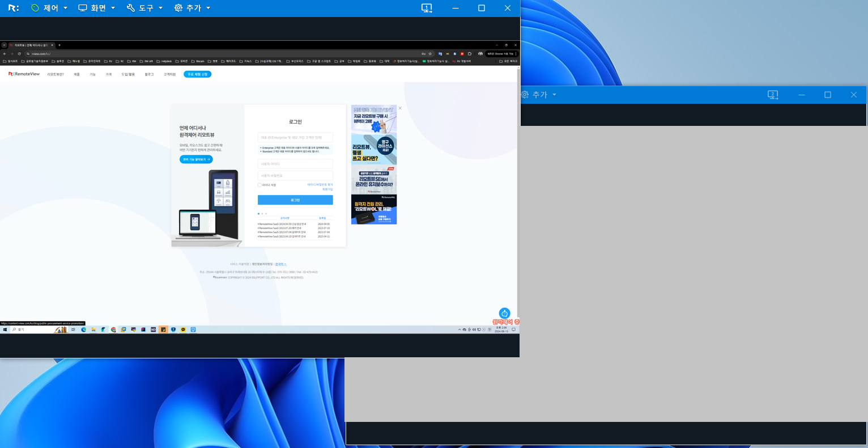Open the 블로그 menu item
The image size is (868, 448).
click(149, 74)
